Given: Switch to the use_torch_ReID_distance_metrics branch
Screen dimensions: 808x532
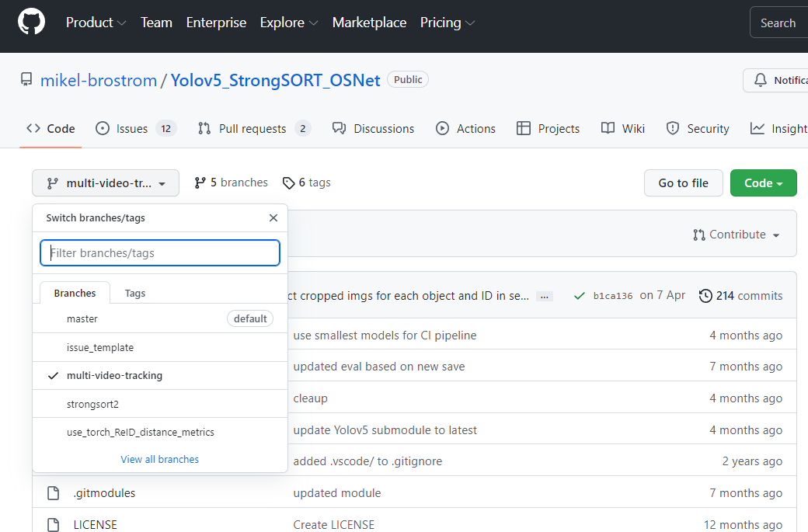Looking at the screenshot, I should [160, 432].
